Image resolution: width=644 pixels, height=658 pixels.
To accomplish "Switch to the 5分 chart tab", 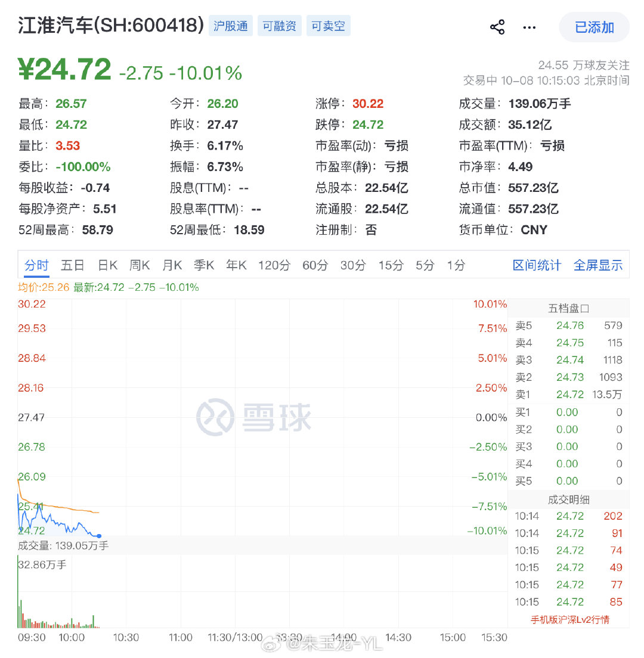I will point(425,265).
